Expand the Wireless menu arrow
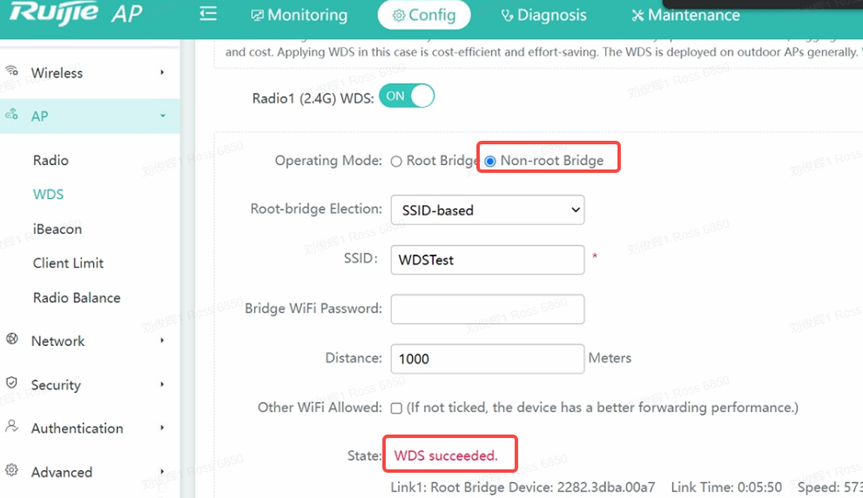Viewport: 863px width, 498px height. pos(162,73)
